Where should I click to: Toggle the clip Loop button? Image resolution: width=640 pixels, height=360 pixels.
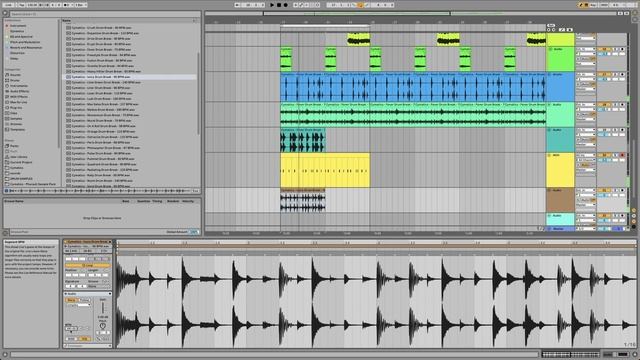click(88, 265)
